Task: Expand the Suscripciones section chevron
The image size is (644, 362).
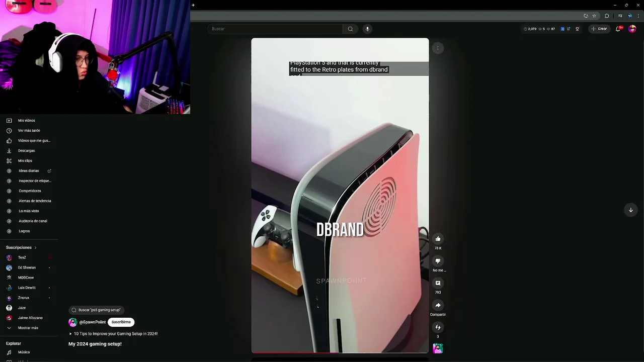Action: tap(35, 247)
